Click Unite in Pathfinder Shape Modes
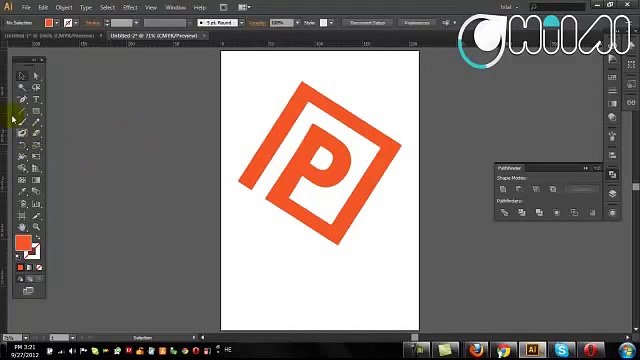640x360 pixels. click(503, 189)
